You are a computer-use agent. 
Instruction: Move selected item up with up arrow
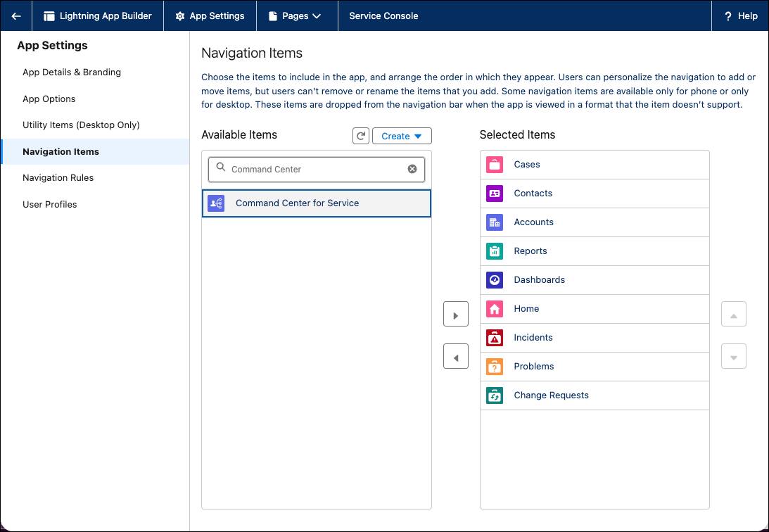coord(734,315)
